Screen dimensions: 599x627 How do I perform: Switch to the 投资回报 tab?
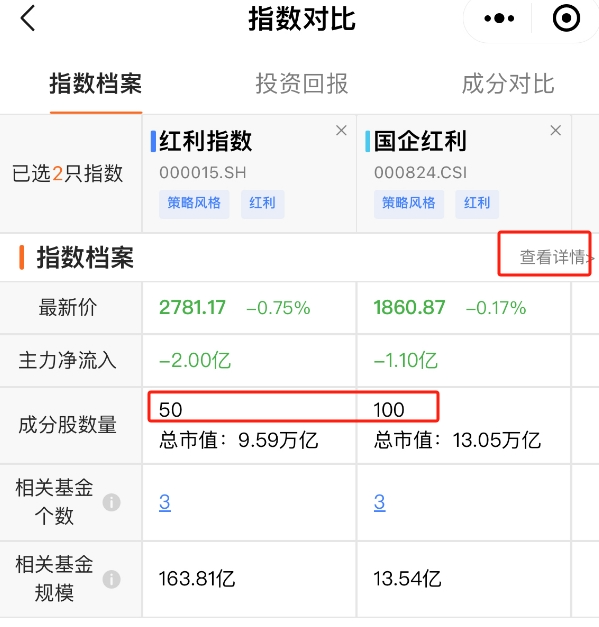click(x=301, y=84)
